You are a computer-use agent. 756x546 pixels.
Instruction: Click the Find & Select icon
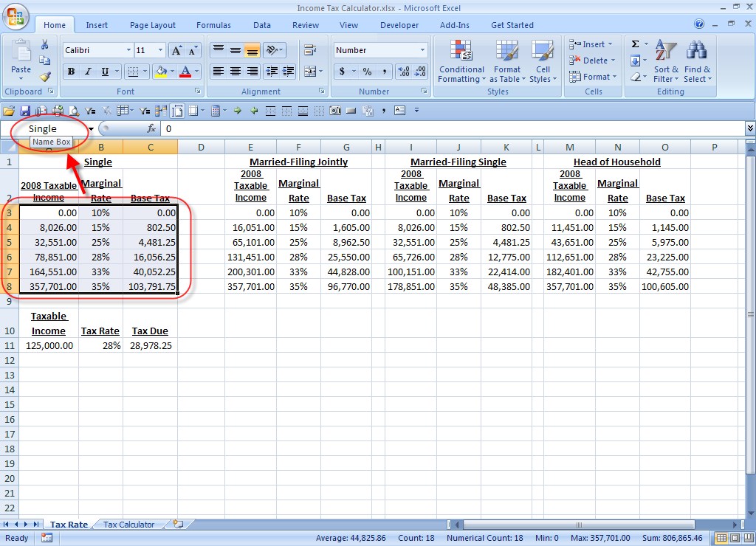(x=696, y=63)
